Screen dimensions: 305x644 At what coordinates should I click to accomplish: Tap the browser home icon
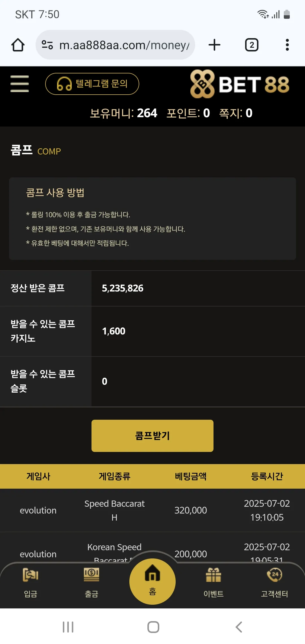pos(18,45)
